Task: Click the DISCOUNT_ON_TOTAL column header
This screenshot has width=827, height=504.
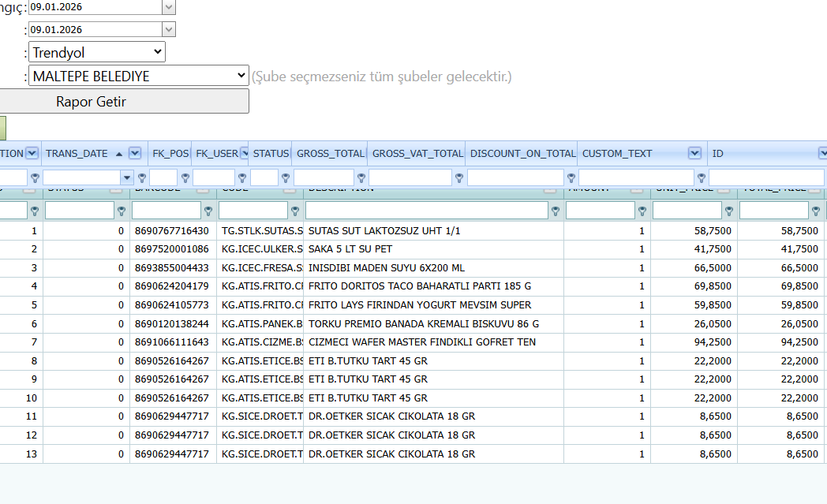Action: coord(522,154)
